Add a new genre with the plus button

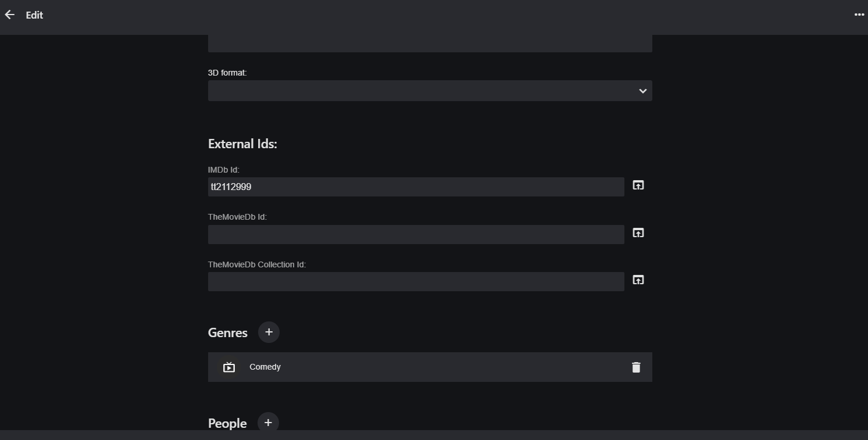[269, 332]
